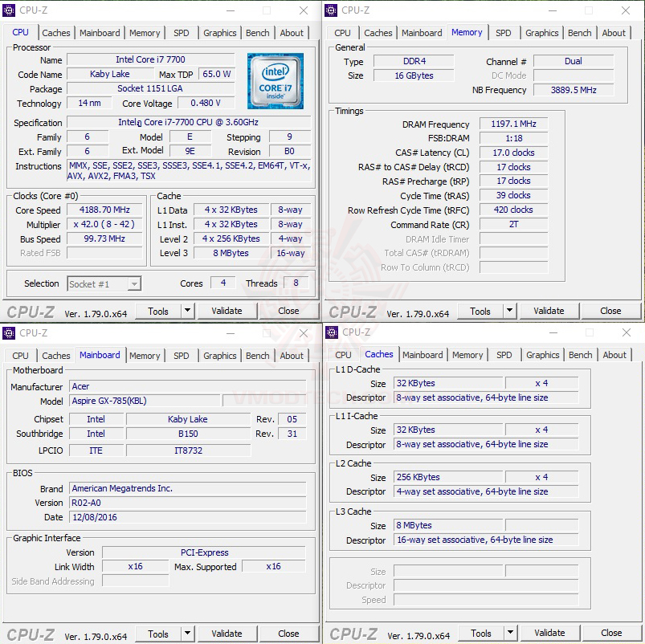Select CPU tab in Memory window

pos(342,33)
